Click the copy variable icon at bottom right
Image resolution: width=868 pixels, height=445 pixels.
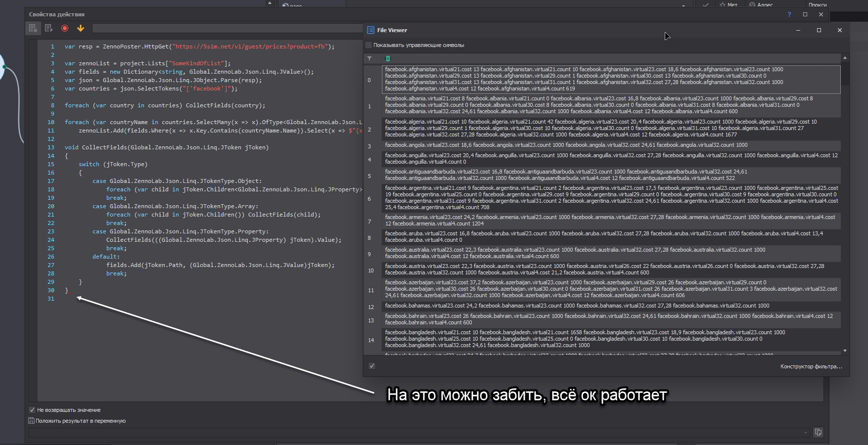point(818,432)
